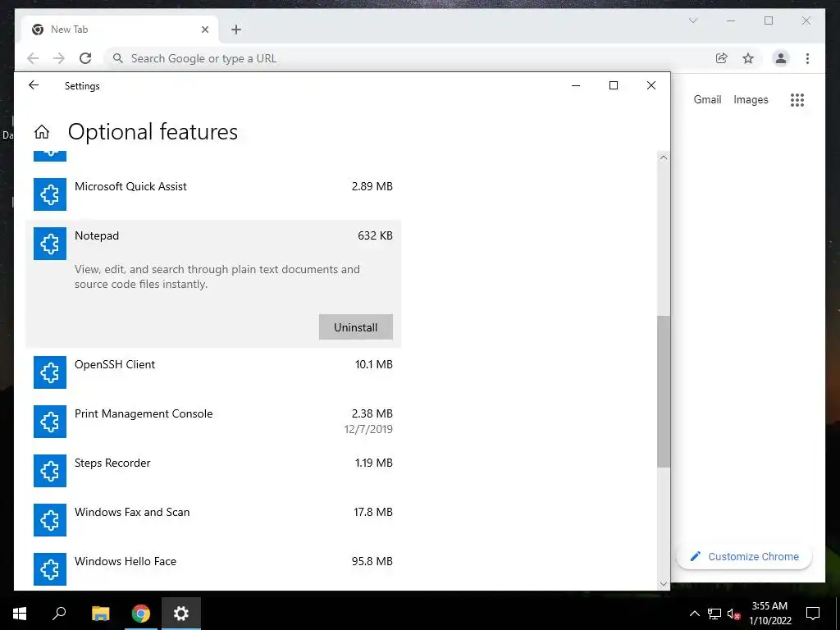Minimize the Settings window

point(576,85)
